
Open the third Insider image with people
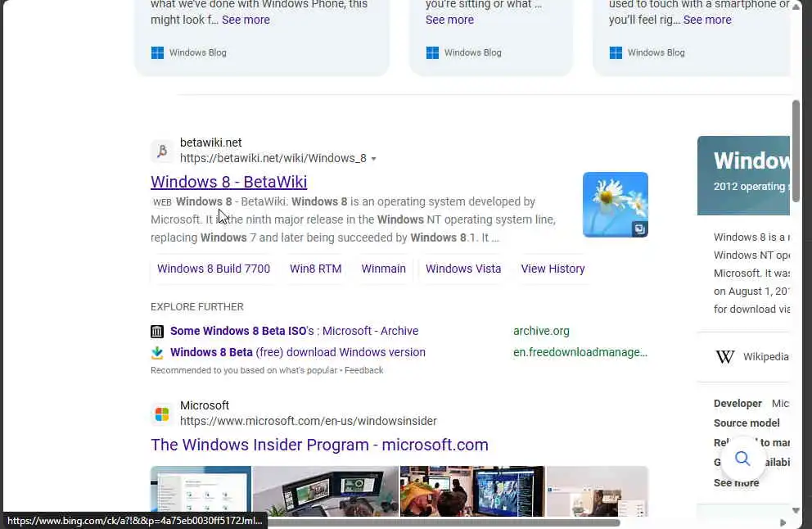472,491
